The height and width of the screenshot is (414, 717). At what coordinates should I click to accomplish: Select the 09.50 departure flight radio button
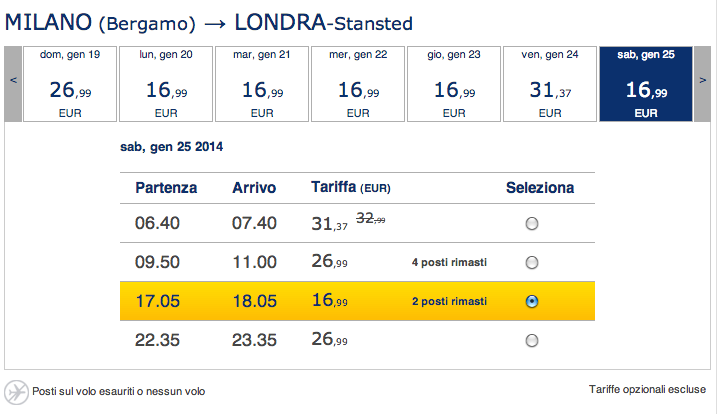coord(532,263)
